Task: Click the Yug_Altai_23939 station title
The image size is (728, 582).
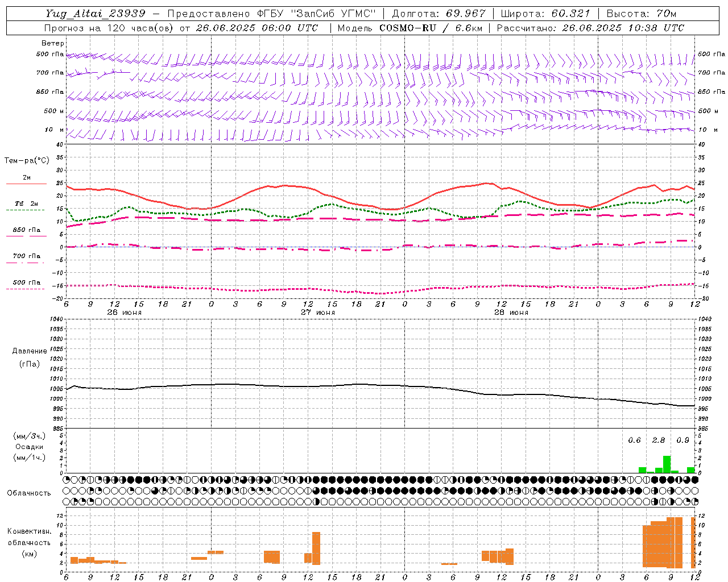Action: click(96, 14)
